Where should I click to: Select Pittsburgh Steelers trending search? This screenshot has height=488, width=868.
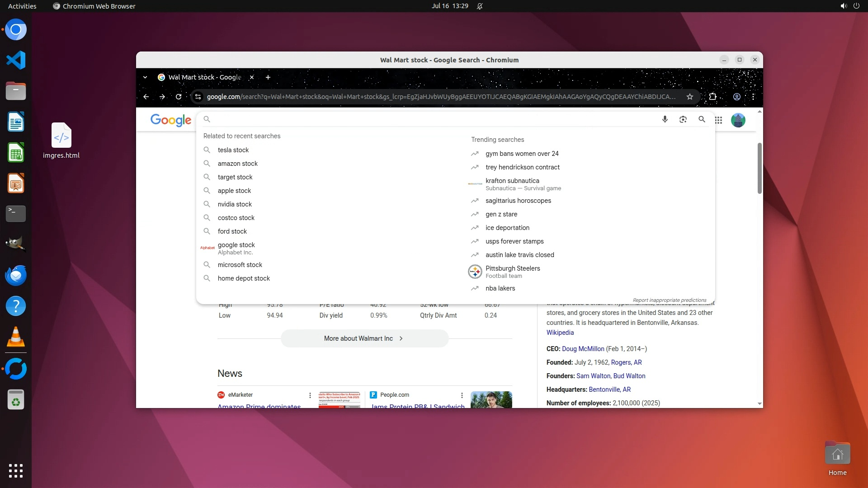513,268
